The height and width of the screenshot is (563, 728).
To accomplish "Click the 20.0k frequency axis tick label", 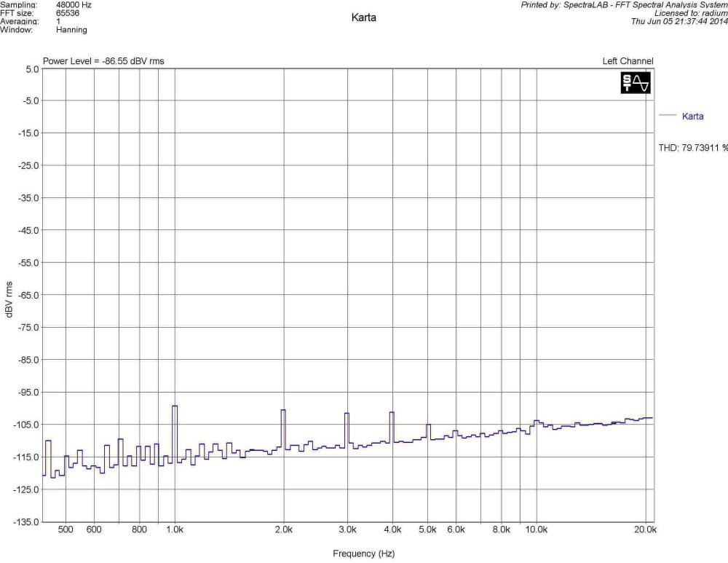I will [x=646, y=530].
